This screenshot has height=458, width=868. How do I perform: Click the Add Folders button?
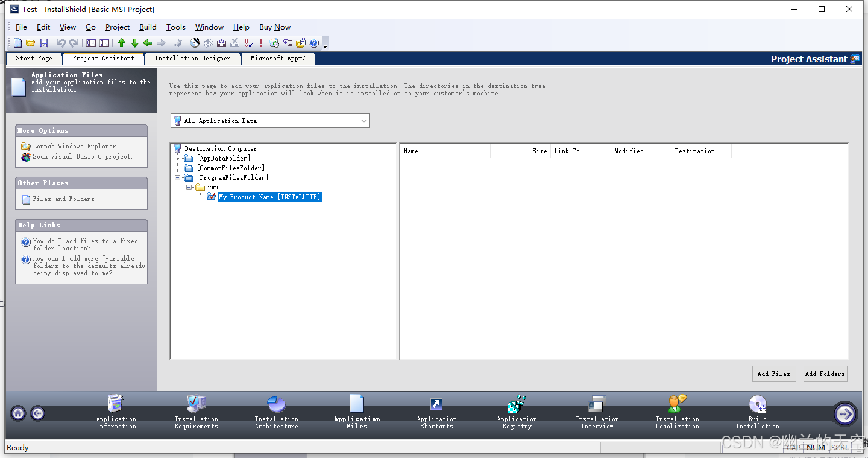[825, 374]
